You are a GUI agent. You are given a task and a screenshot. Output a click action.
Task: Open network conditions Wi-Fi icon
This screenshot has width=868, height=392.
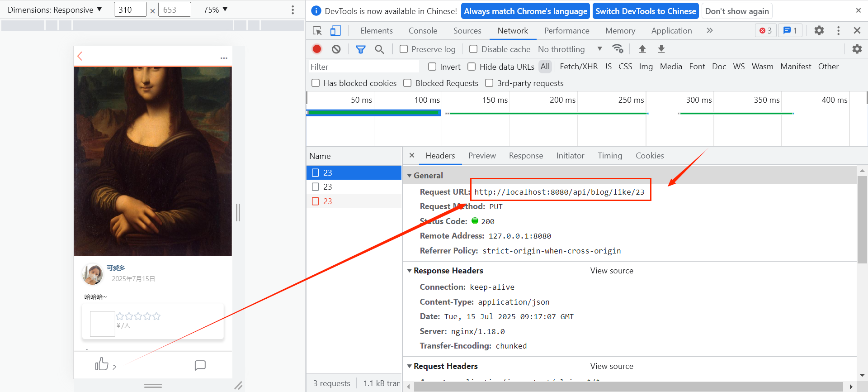(618, 49)
